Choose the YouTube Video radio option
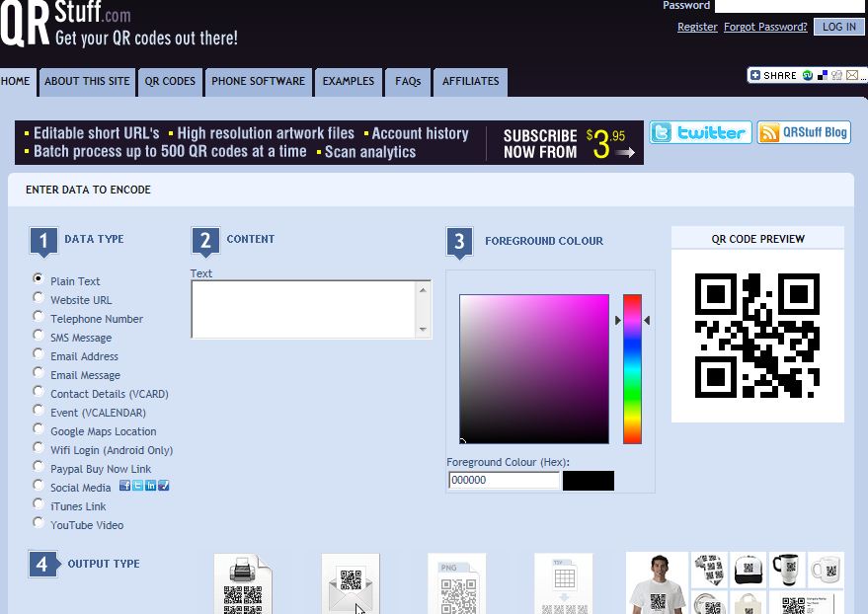The image size is (868, 614). tap(39, 523)
